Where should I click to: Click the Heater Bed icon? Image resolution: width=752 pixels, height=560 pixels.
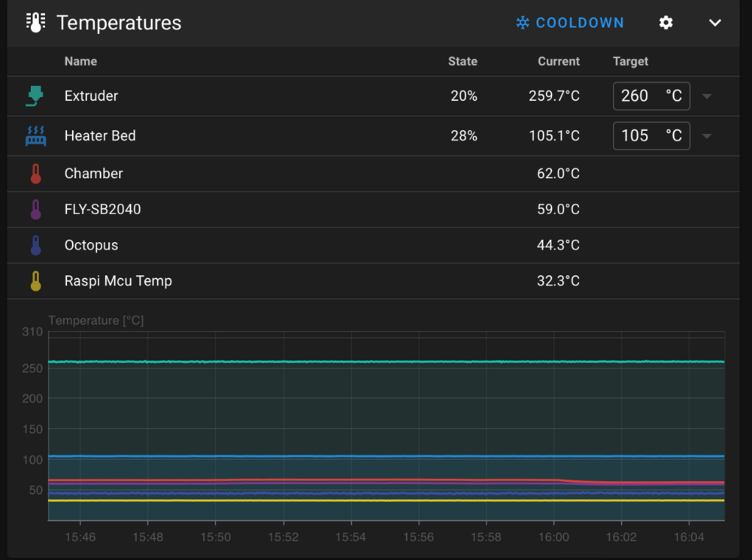pos(35,136)
